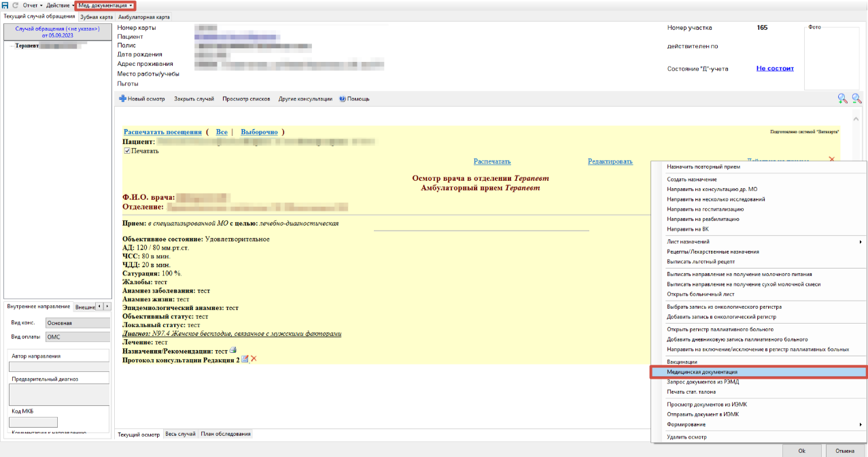Click Другие консультации toolbar button

[x=305, y=99]
